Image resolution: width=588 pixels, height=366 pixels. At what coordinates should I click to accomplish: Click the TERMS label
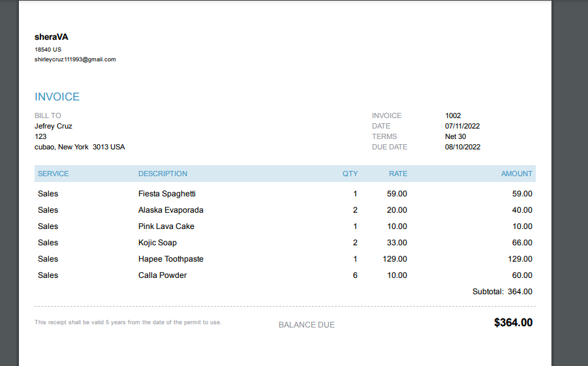[x=384, y=136]
